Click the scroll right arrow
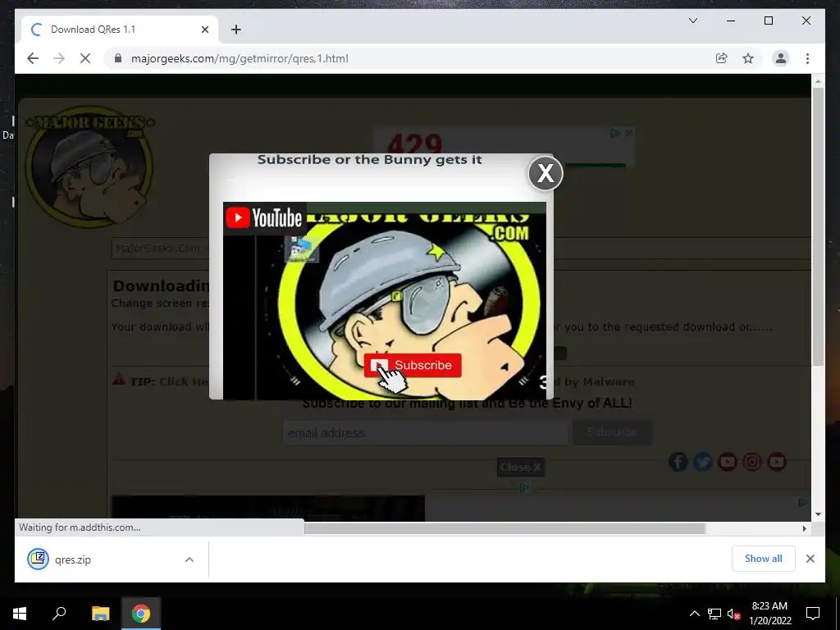Viewport: 840px width, 630px height. click(x=804, y=528)
